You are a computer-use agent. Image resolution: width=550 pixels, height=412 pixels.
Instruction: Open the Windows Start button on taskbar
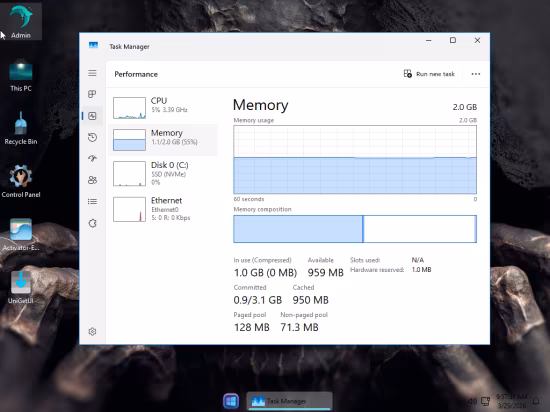231,401
